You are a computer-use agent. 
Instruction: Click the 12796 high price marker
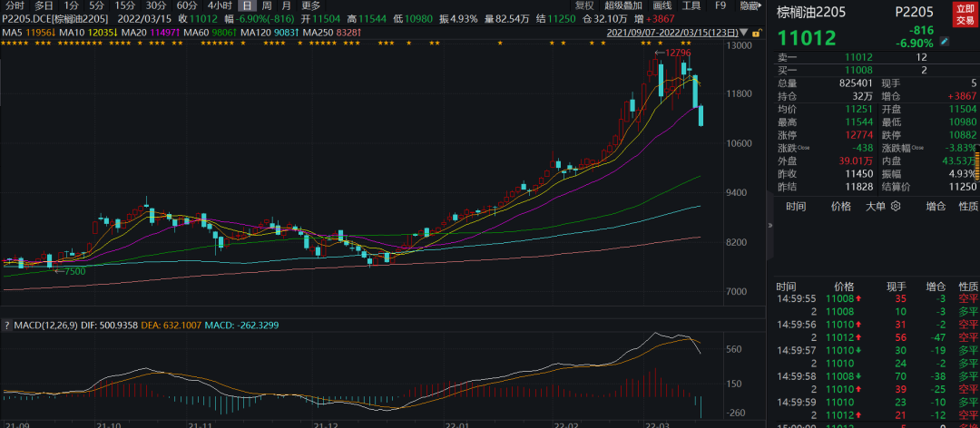(x=676, y=53)
